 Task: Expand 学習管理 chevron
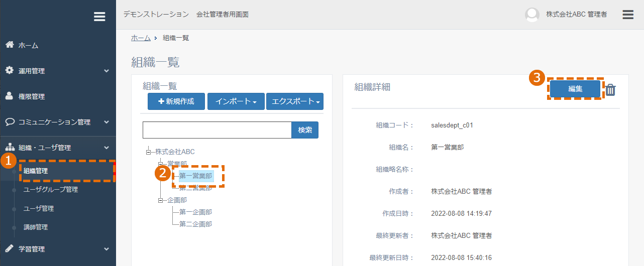(106, 249)
